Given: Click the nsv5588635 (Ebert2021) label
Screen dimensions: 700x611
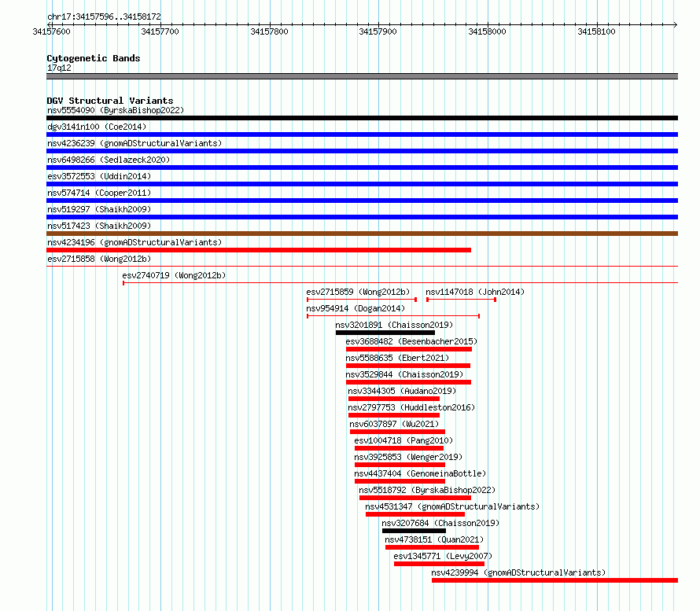Looking at the screenshot, I should pyautogui.click(x=397, y=358).
